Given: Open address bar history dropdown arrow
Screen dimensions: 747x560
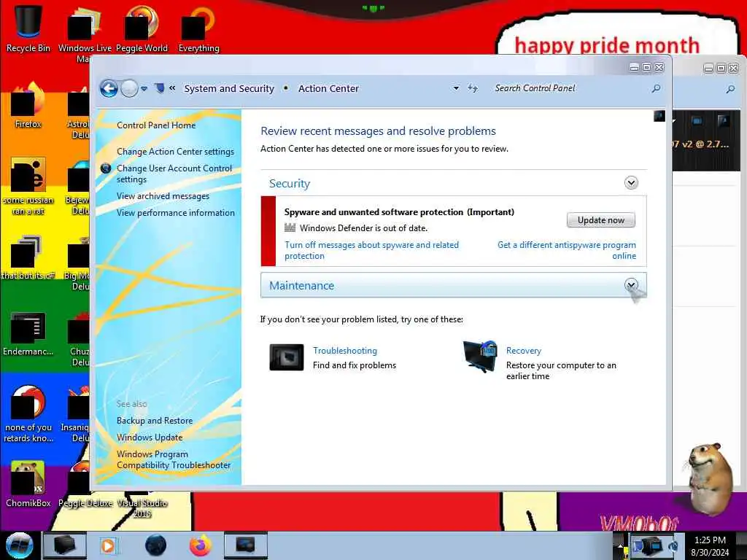Looking at the screenshot, I should (456, 88).
